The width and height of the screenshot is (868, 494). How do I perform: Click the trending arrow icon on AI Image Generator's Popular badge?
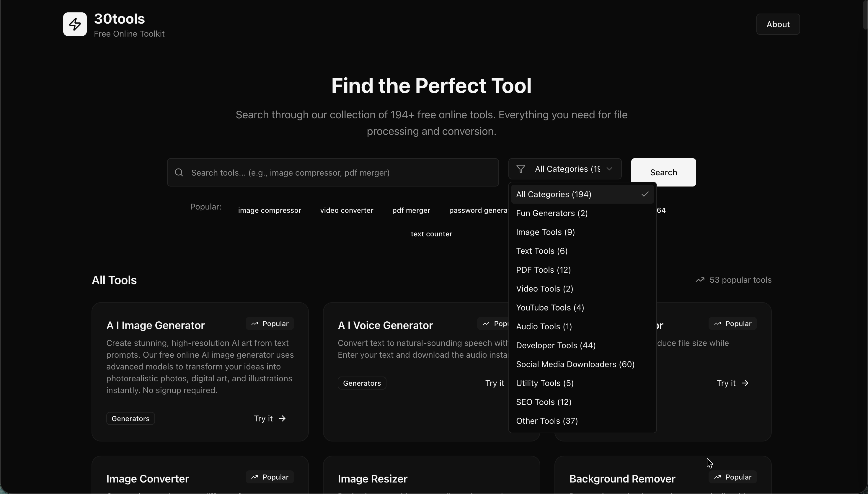click(x=255, y=323)
